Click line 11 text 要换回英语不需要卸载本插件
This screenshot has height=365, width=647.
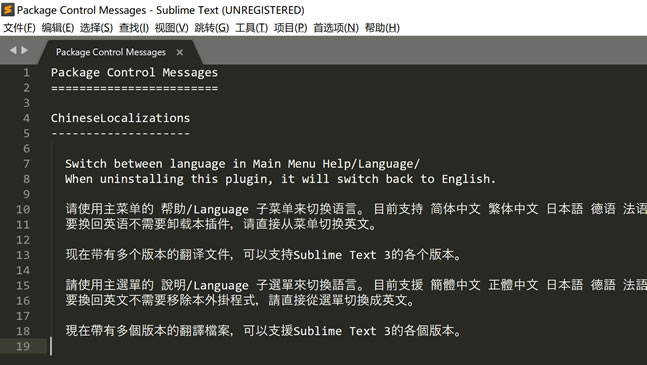221,225
